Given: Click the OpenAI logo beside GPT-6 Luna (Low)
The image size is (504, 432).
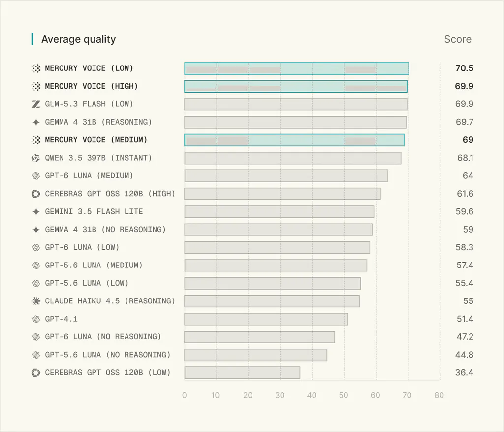Looking at the screenshot, I should coord(36,247).
